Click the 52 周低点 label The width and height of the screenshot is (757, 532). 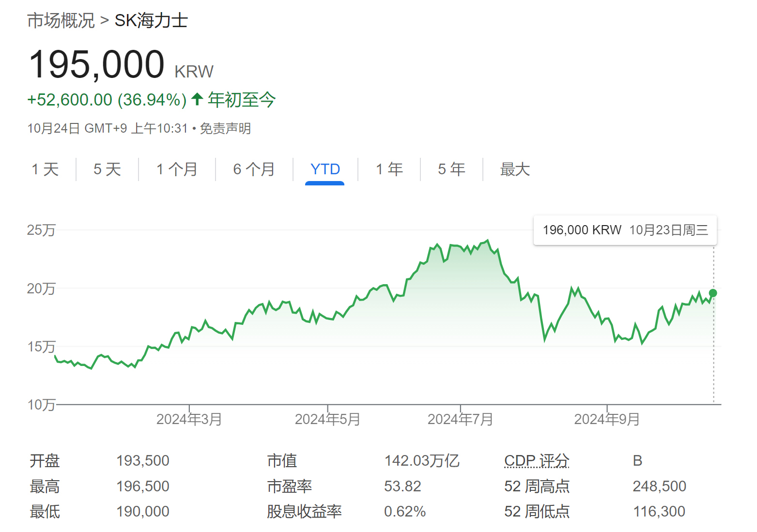(x=537, y=512)
